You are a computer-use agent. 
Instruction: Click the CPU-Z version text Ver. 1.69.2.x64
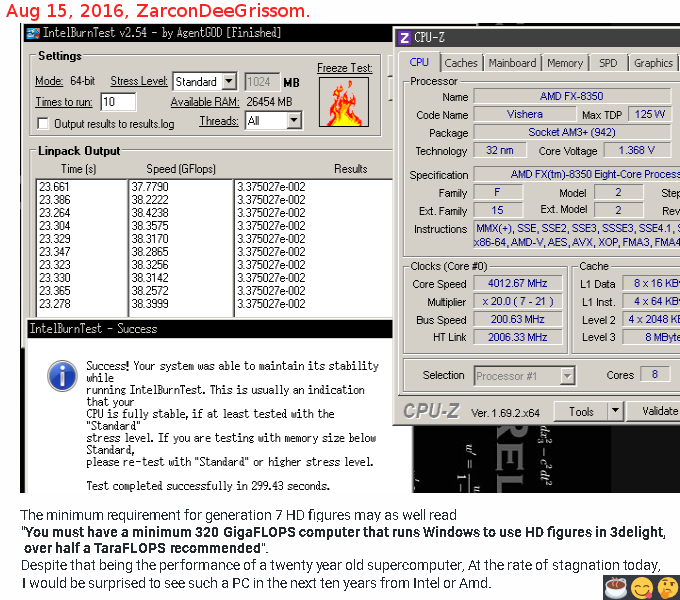pos(505,413)
